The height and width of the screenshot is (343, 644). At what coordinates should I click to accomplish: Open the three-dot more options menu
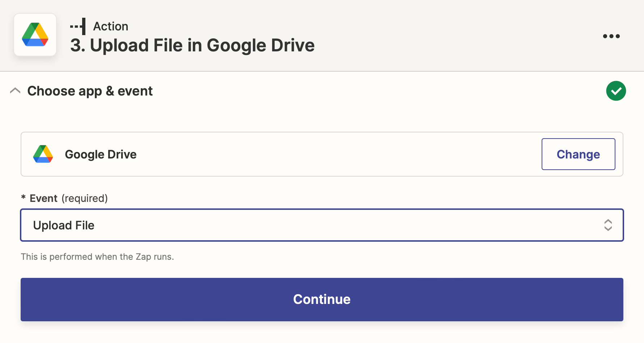[611, 36]
